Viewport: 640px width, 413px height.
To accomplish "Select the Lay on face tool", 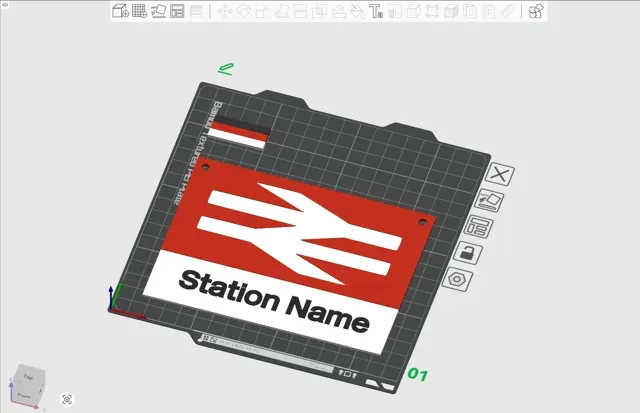I will point(282,11).
